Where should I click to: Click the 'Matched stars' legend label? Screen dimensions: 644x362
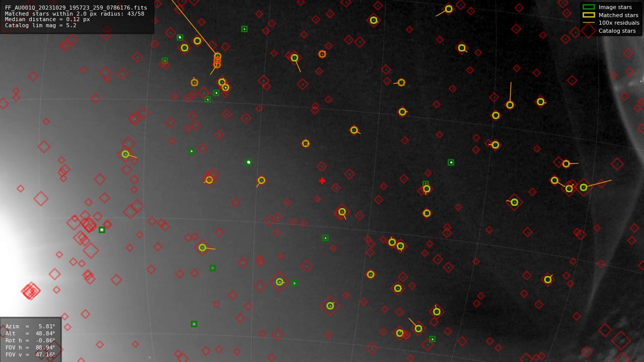[x=618, y=15]
